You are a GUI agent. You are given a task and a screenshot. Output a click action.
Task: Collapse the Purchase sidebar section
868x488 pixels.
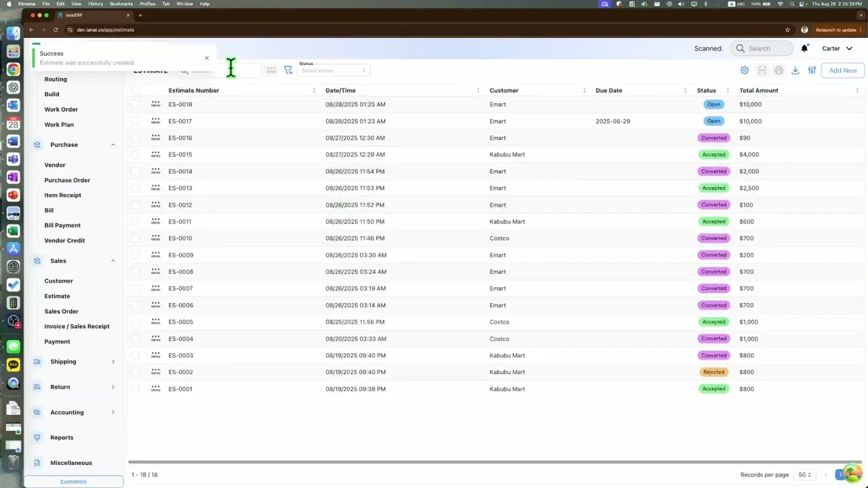[x=113, y=145]
